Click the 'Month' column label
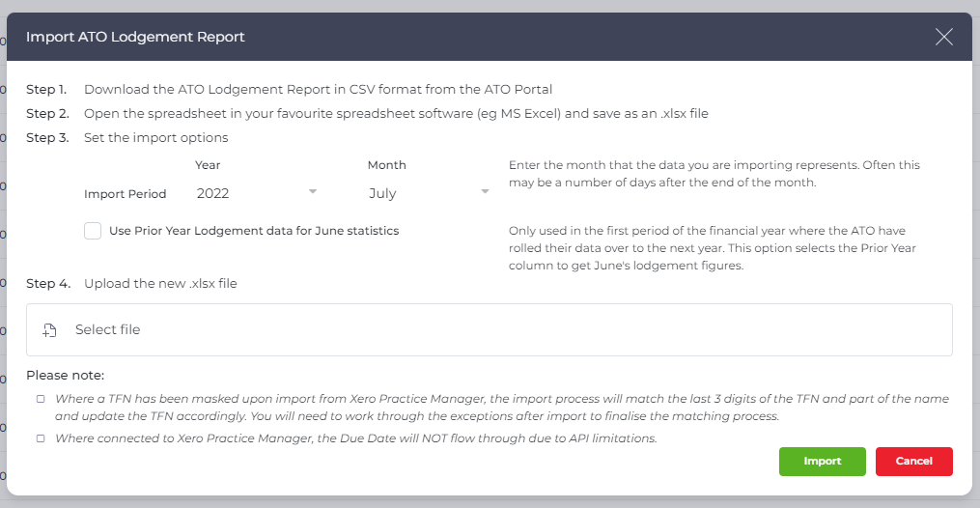The image size is (980, 508). 387,165
